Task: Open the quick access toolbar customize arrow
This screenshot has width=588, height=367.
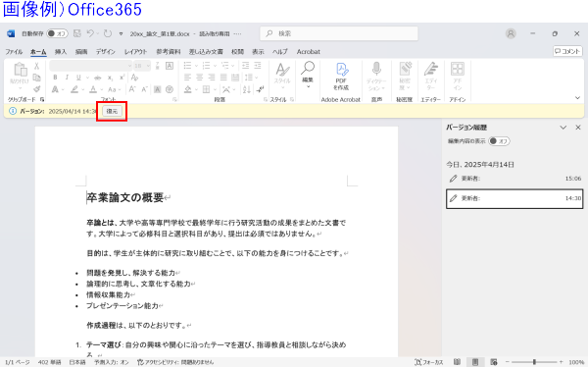Action: point(121,33)
